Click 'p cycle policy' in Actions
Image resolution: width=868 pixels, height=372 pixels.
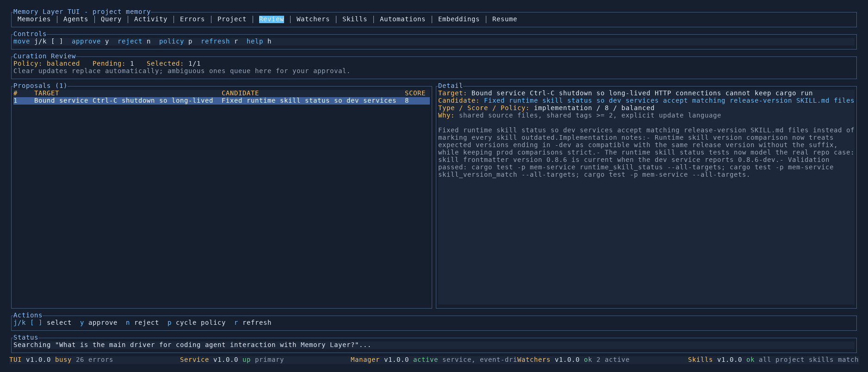point(197,322)
